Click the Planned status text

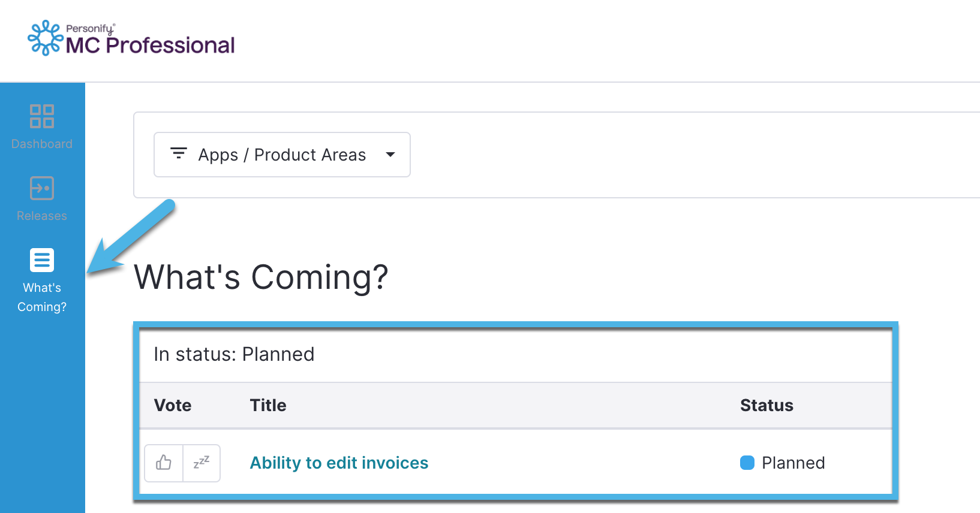793,463
